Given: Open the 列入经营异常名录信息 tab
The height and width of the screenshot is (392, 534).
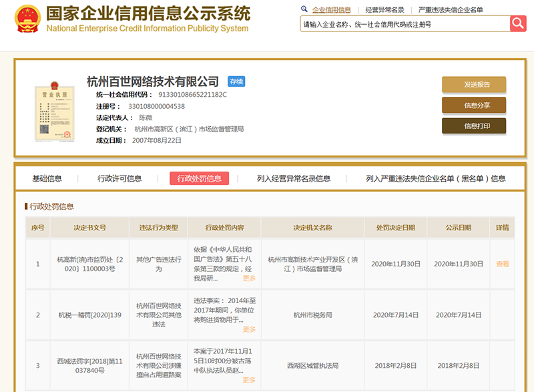Looking at the screenshot, I should point(294,178).
